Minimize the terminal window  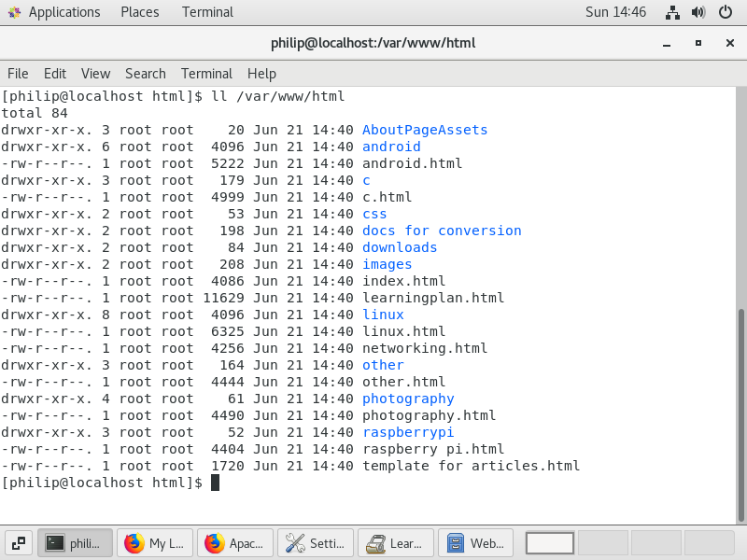667,43
